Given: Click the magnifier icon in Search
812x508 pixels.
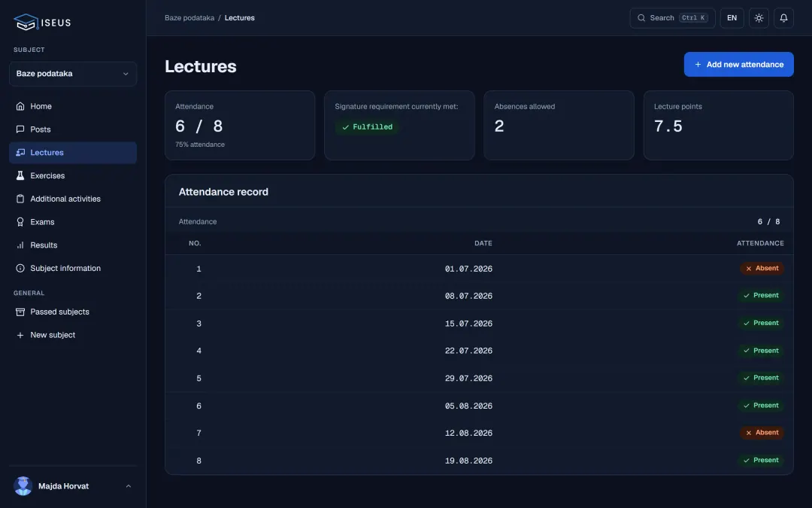Looking at the screenshot, I should coord(641,18).
